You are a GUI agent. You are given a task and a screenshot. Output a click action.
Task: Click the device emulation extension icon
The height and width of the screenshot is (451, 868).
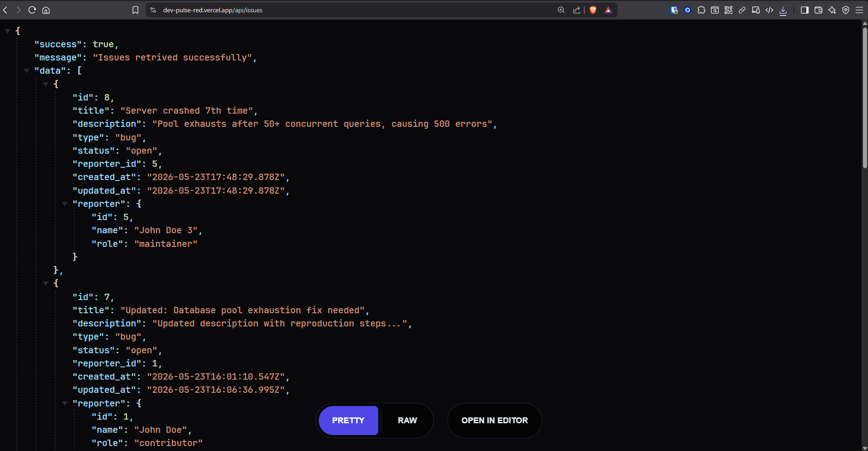point(756,10)
